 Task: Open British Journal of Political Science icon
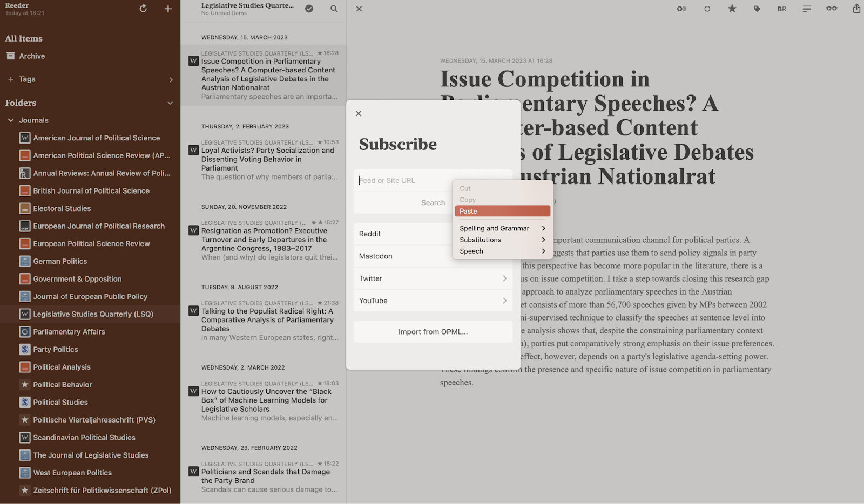pos(25,191)
